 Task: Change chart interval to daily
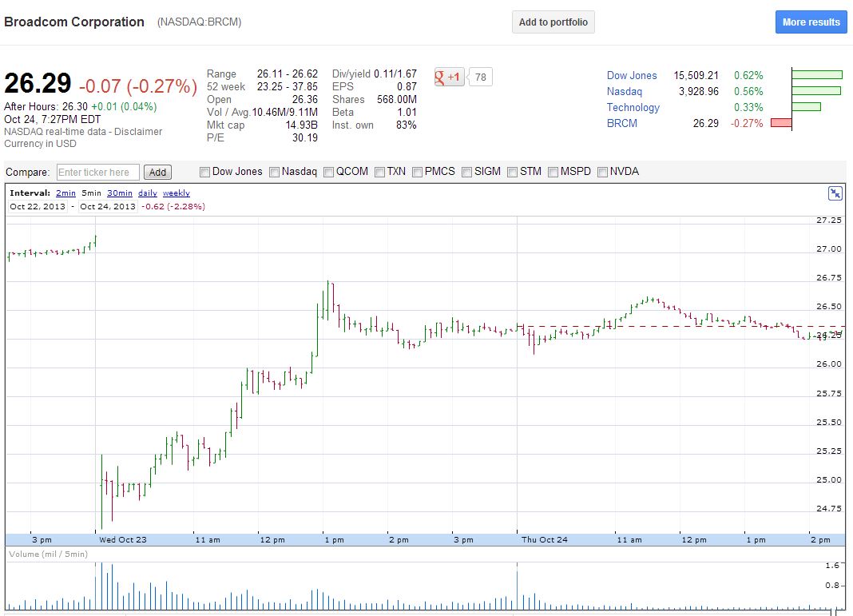148,193
